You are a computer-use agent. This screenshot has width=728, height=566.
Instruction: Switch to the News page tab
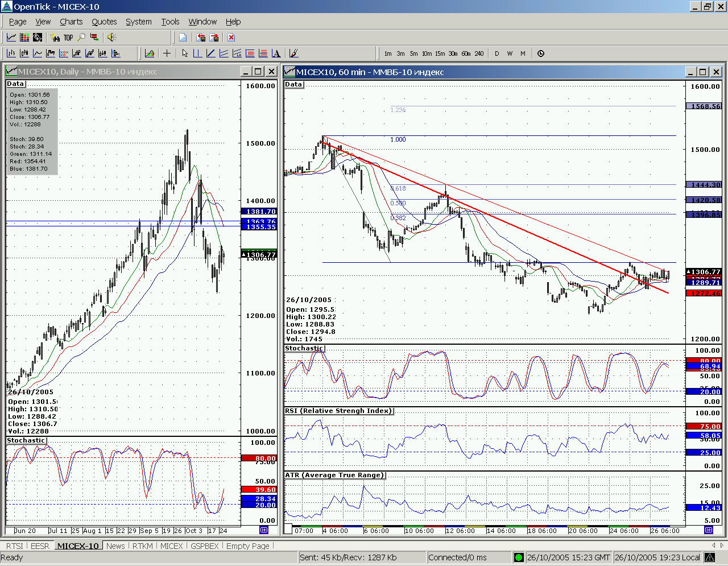[x=115, y=546]
